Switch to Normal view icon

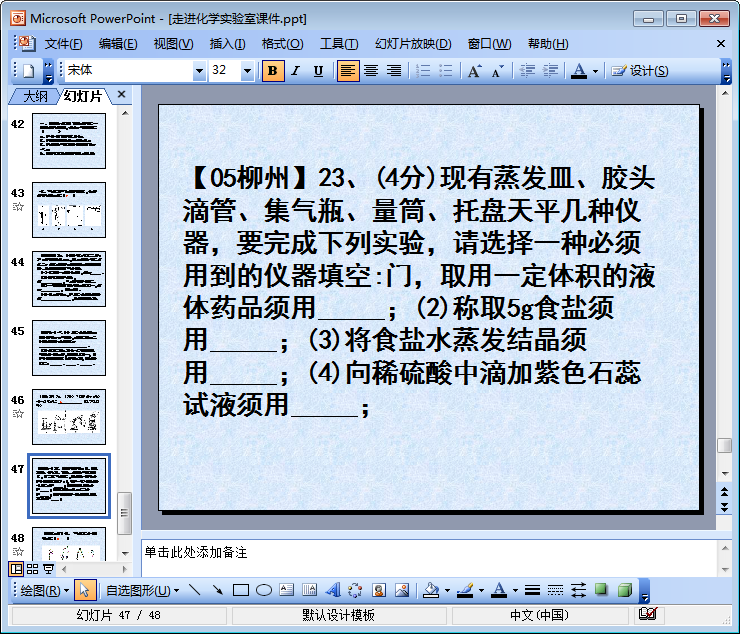(16, 569)
